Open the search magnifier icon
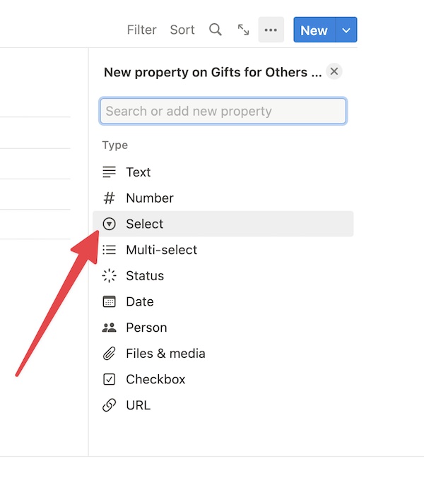This screenshot has height=504, width=424. tap(216, 30)
